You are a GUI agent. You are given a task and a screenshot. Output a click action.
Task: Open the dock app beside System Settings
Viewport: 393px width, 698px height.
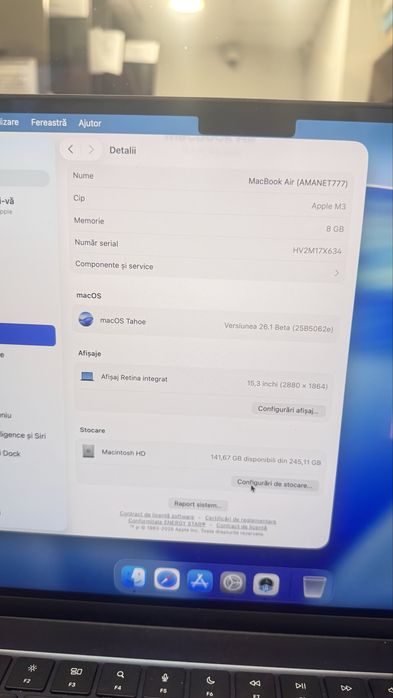coord(266,584)
